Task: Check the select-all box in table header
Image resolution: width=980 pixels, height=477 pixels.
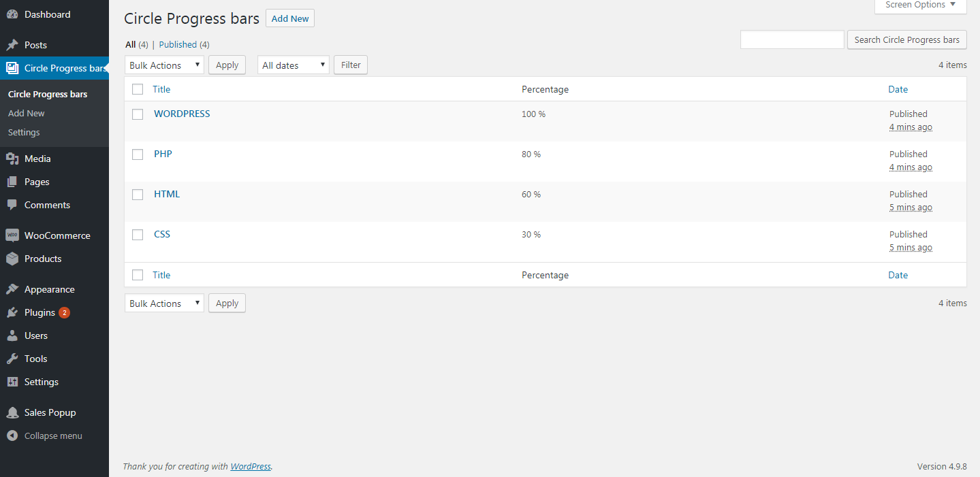Action: coord(138,89)
